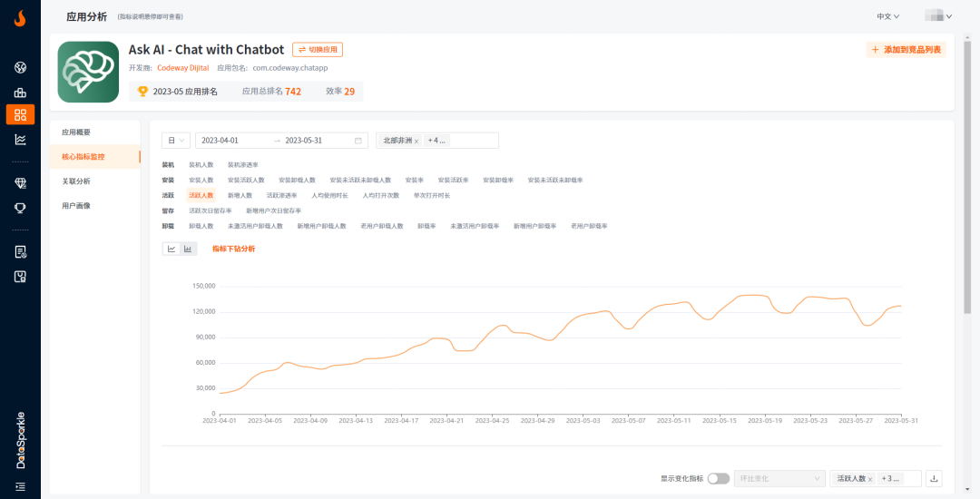Viewport: 980px width, 499px height.
Task: Click the 切换应用 button
Action: point(318,50)
